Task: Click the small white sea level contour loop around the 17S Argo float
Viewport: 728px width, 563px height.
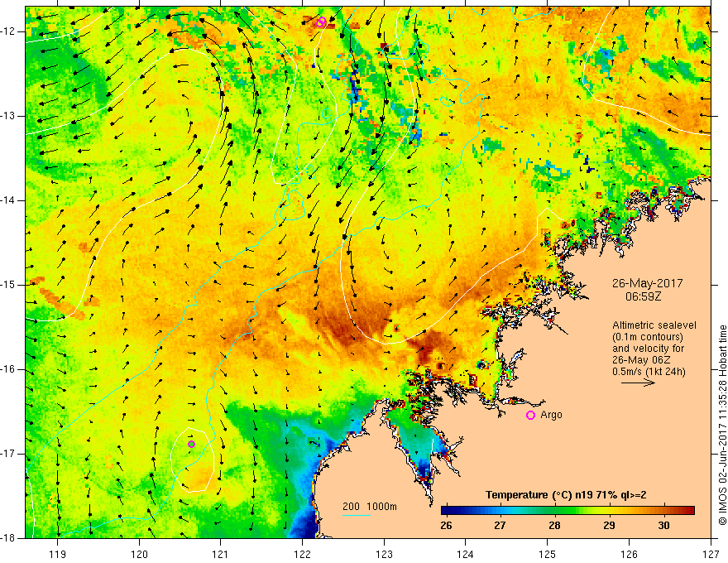Action: (193, 460)
